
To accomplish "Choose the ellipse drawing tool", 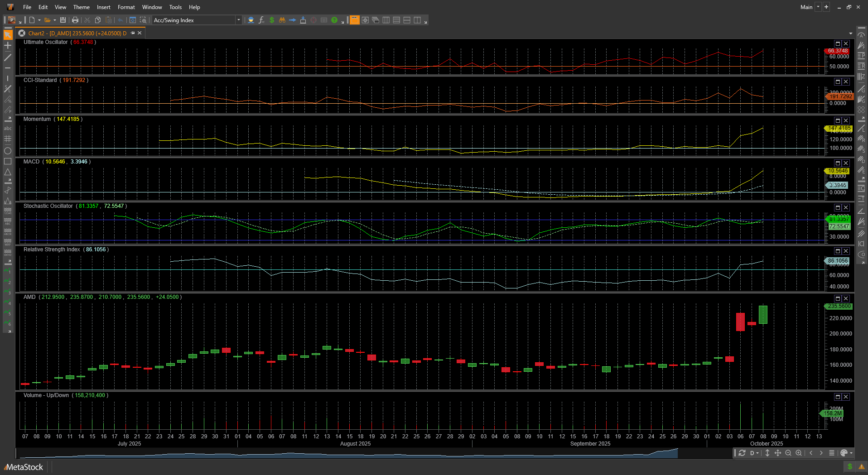I will (8, 151).
